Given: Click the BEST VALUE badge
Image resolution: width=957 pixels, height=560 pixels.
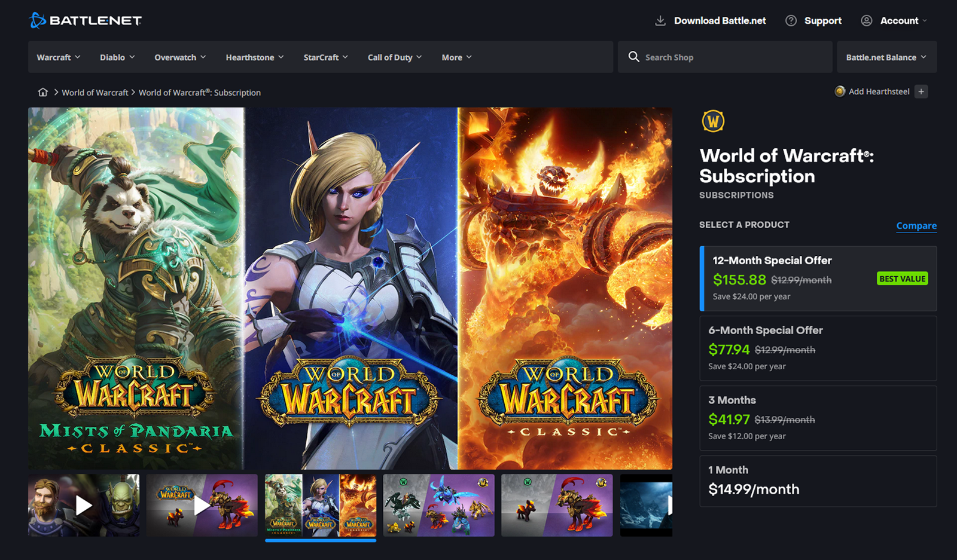Looking at the screenshot, I should (903, 279).
